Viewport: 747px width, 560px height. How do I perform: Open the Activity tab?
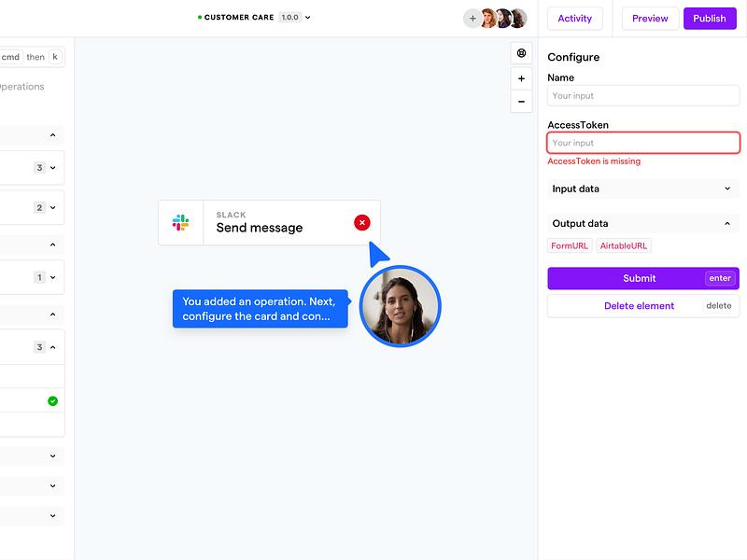coord(575,19)
